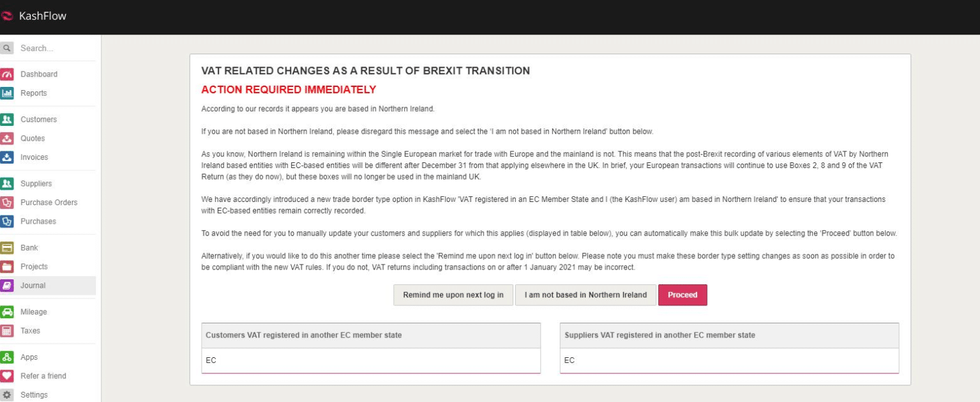Image resolution: width=980 pixels, height=402 pixels.
Task: Open the Invoices icon
Action: point(7,157)
